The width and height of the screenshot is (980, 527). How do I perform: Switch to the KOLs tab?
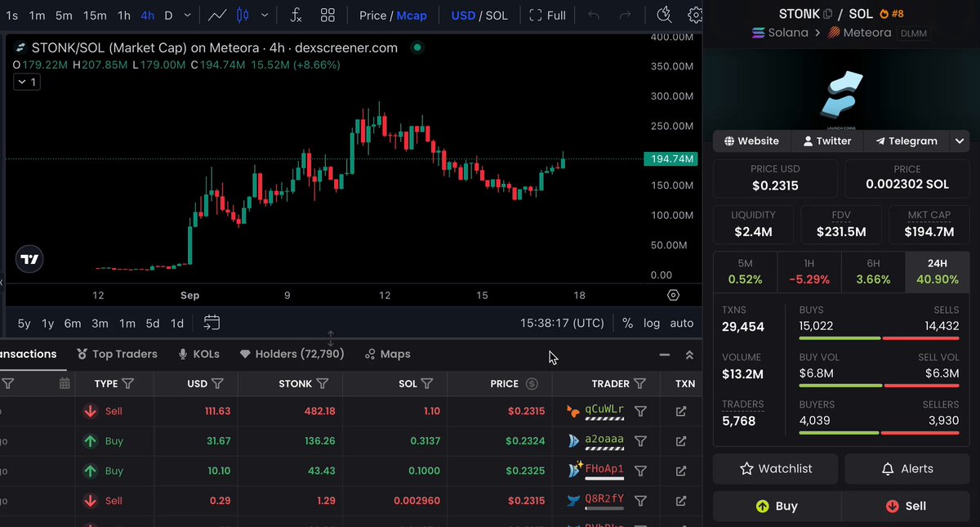[199, 354]
